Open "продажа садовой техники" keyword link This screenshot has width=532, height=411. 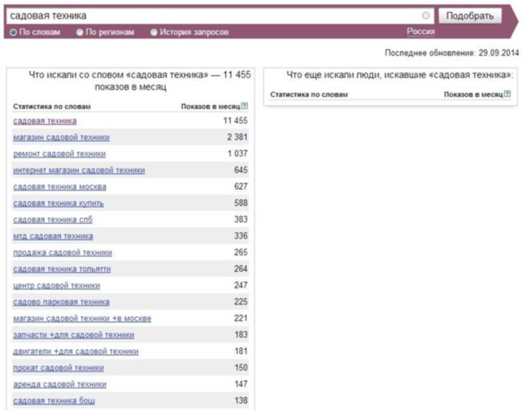pos(63,253)
